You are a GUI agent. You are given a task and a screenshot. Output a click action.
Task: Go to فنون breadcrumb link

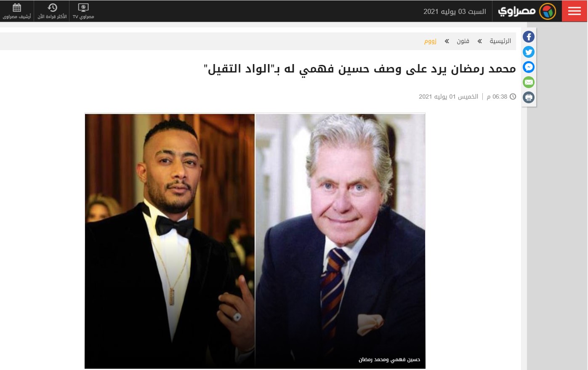463,41
